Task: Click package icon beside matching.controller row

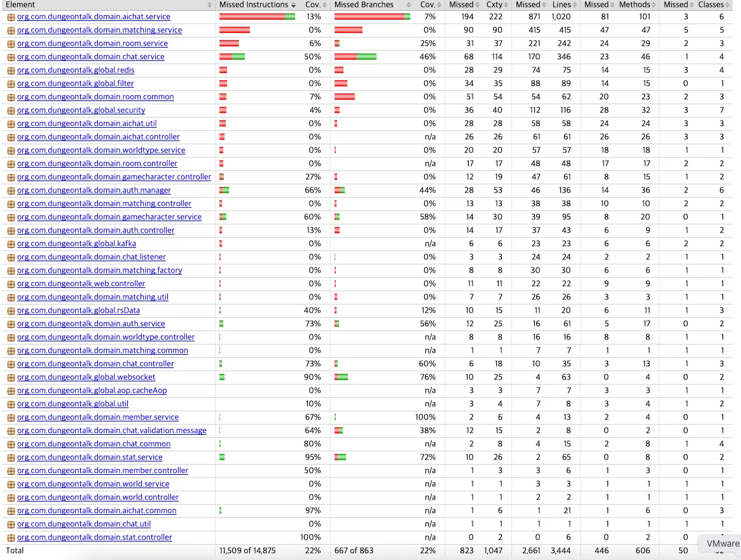Action: coord(11,203)
